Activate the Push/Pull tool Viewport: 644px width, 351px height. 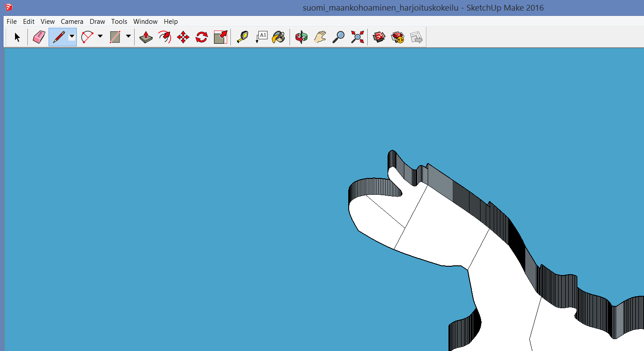pyautogui.click(x=146, y=37)
